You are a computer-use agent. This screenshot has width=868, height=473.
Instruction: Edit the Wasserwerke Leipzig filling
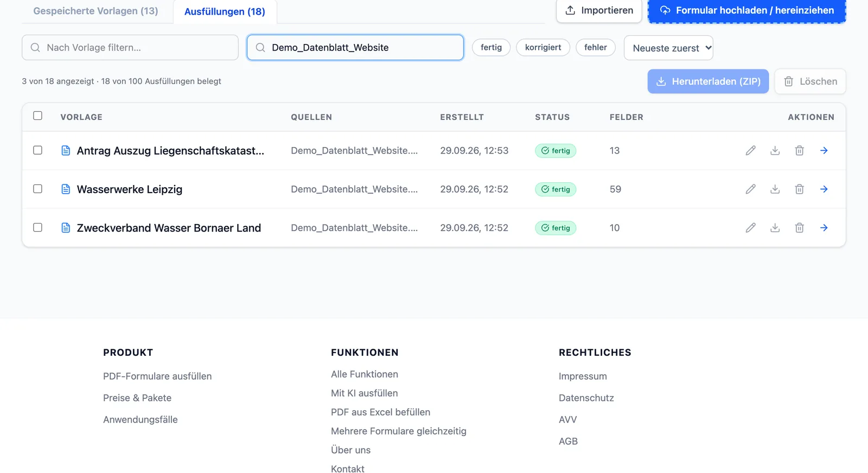(x=750, y=189)
